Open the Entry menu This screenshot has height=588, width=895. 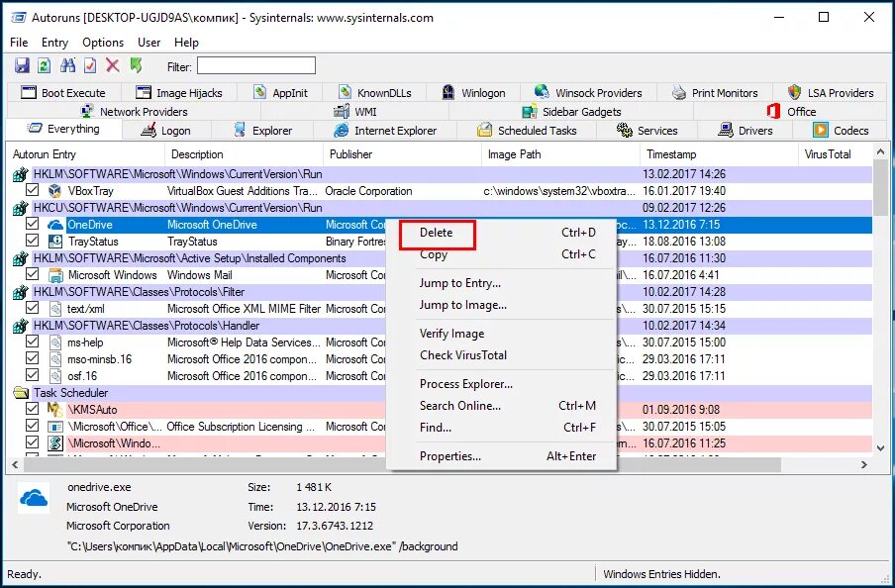[54, 43]
